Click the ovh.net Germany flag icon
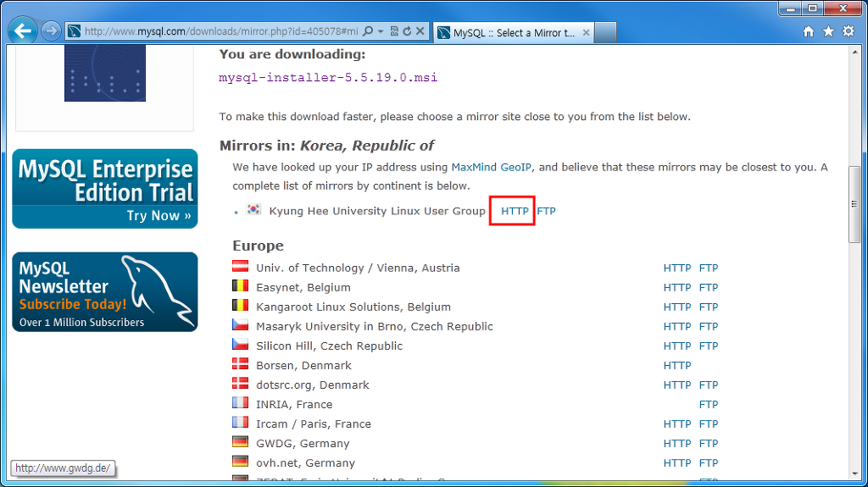Image resolution: width=868 pixels, height=487 pixels. [240, 461]
